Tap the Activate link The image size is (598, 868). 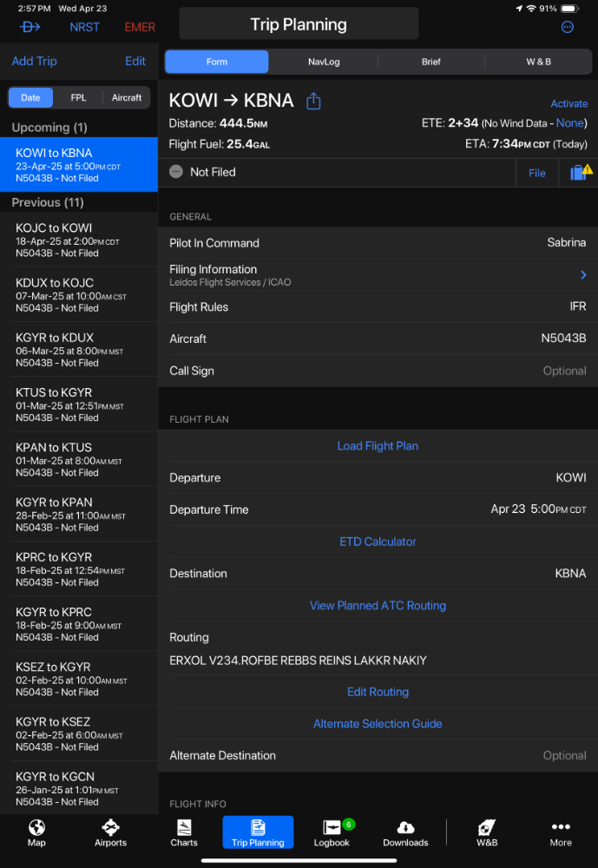[x=568, y=103]
